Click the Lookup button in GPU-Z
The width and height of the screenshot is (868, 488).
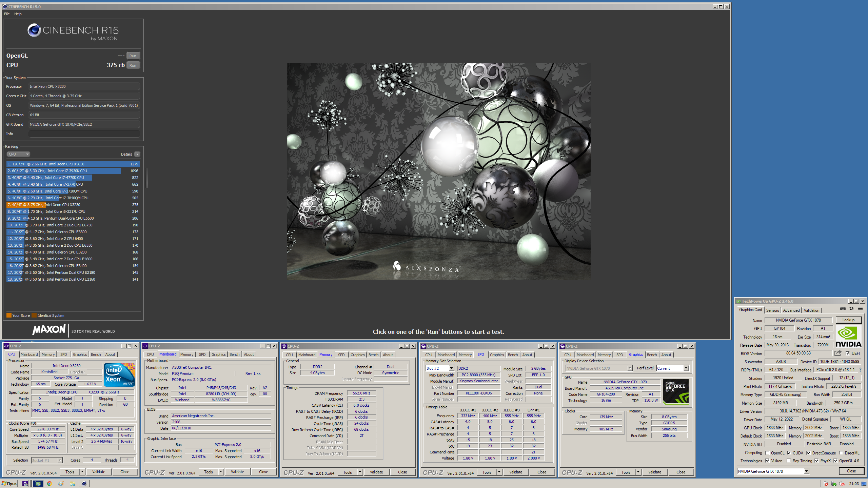pyautogui.click(x=848, y=320)
